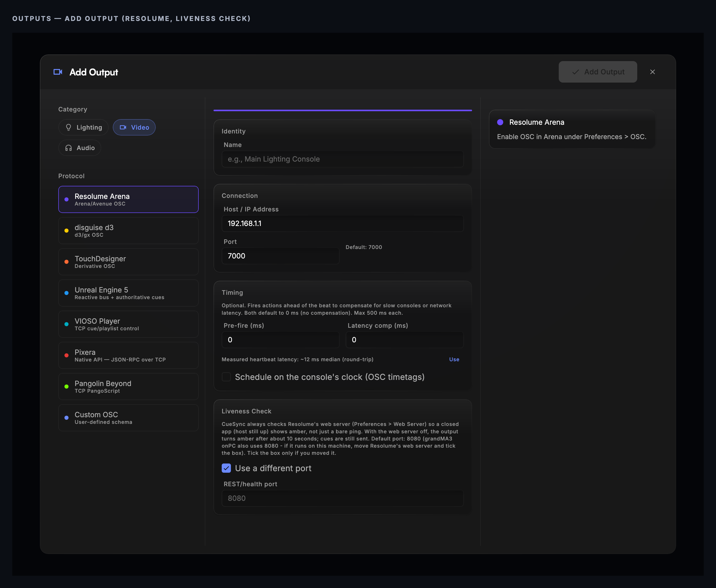Choose the TouchDesigner protocol

(x=128, y=262)
